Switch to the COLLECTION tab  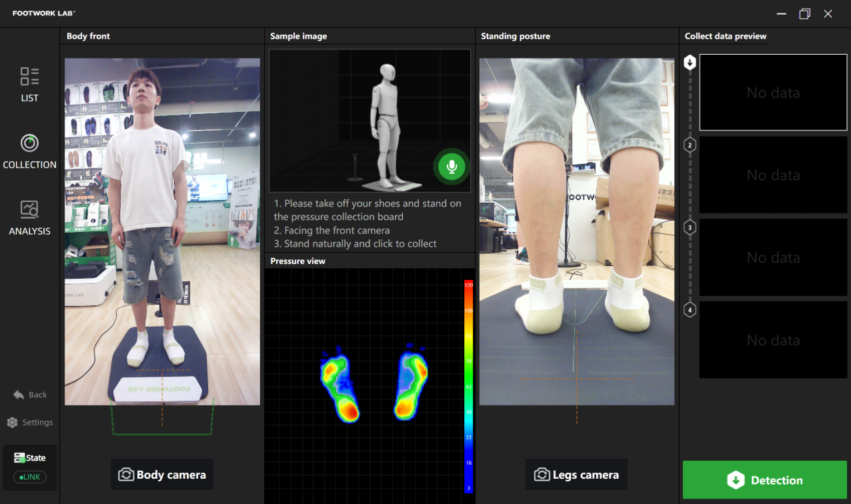pyautogui.click(x=29, y=151)
